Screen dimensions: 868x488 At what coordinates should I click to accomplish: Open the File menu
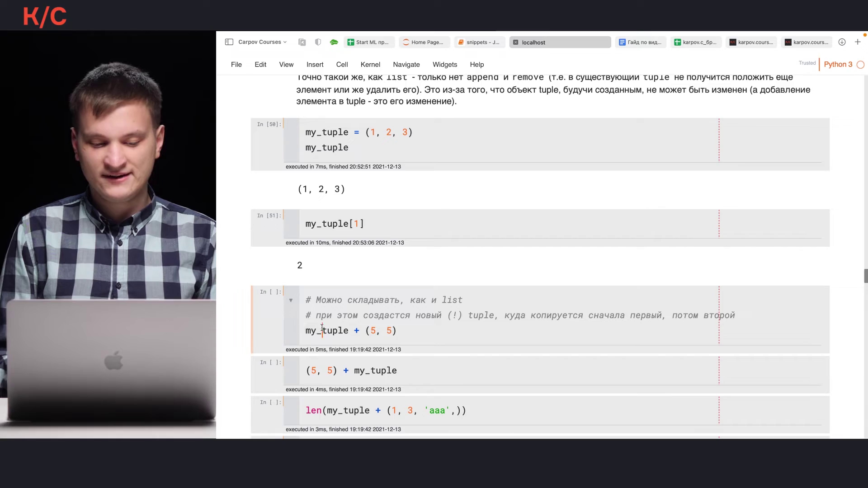[236, 65]
